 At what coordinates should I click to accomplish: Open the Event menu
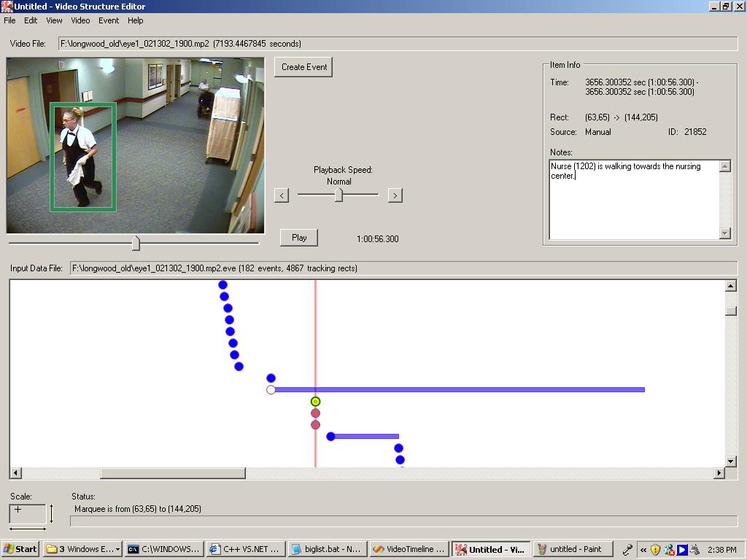click(x=109, y=20)
